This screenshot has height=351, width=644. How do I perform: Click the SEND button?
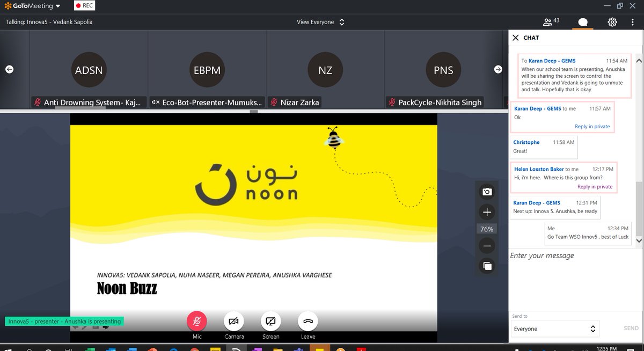coord(631,328)
